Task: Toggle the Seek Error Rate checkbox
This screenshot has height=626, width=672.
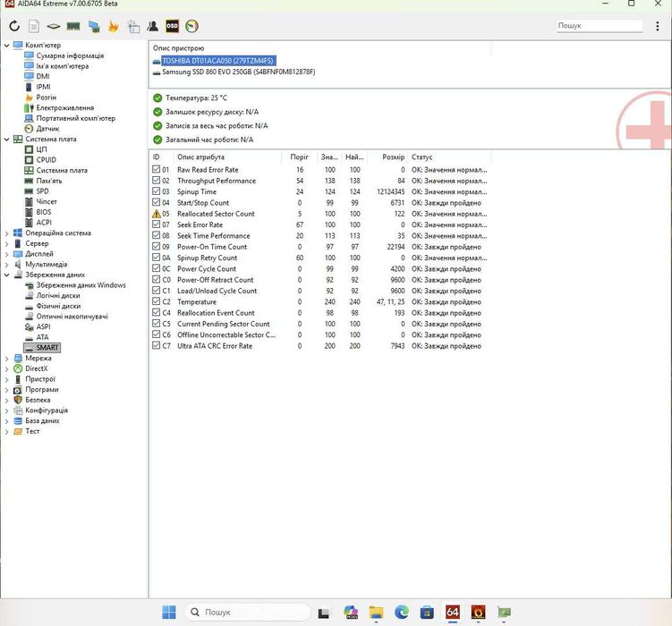Action: click(157, 224)
